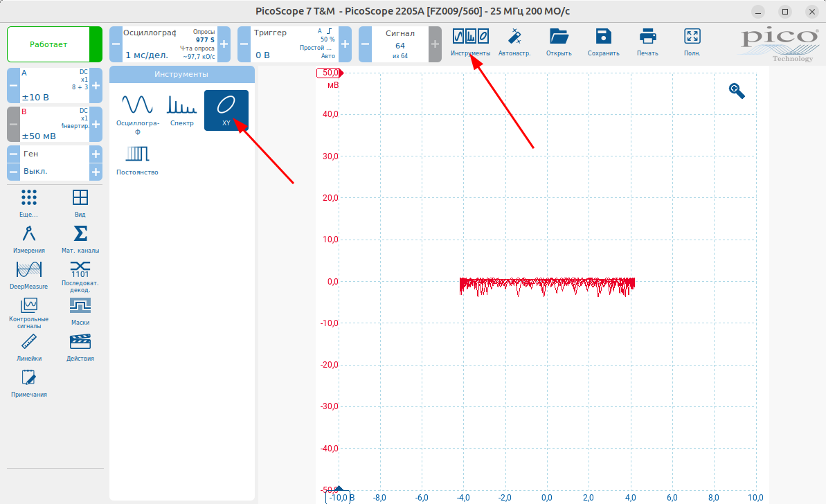Click the Сохранить save button
The height and width of the screenshot is (504, 826).
pyautogui.click(x=603, y=42)
